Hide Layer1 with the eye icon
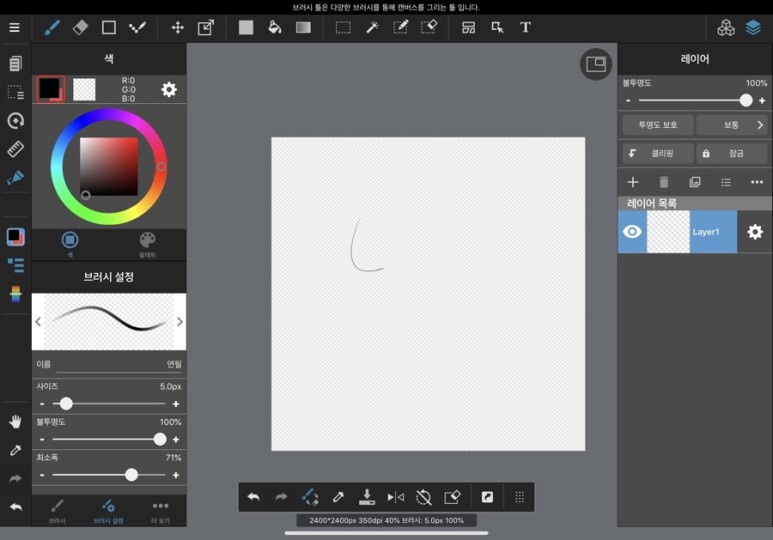This screenshot has width=773, height=540. (x=632, y=232)
